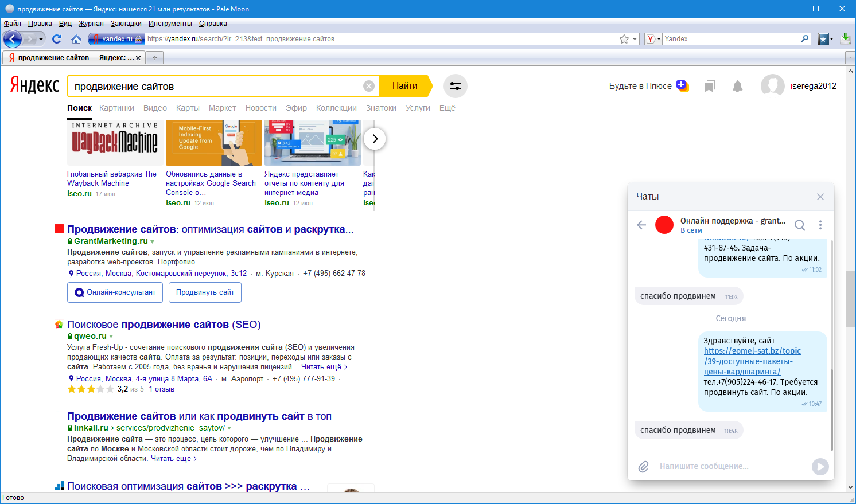Click the Яндекс logo
Image resolution: width=856 pixels, height=504 pixels.
click(x=34, y=85)
